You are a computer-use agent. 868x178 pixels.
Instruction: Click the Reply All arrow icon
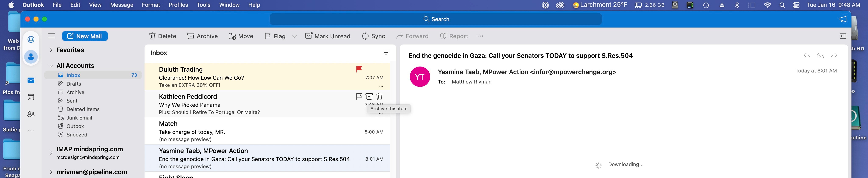coord(820,56)
